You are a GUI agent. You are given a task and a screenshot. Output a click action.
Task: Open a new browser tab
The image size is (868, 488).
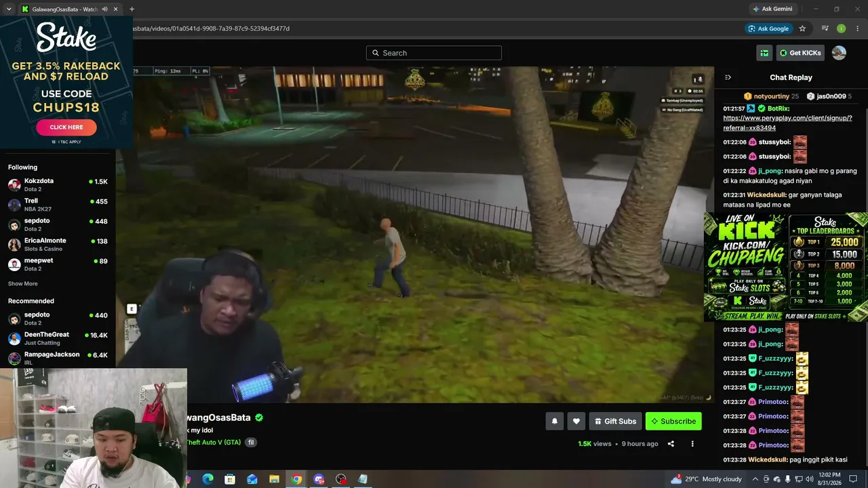click(x=132, y=9)
